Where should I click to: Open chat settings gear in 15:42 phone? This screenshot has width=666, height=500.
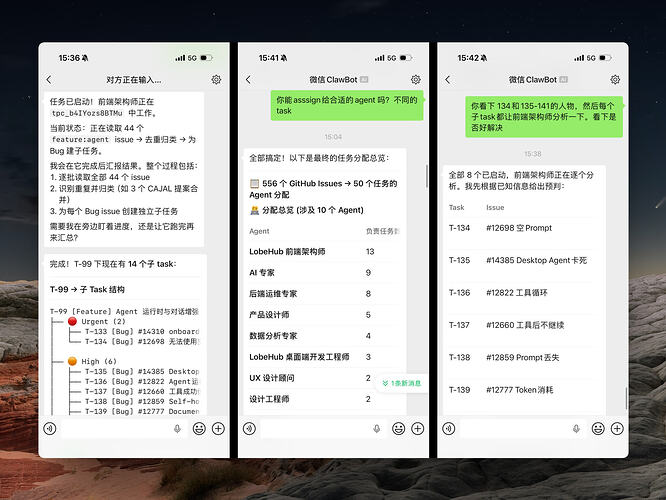tap(615, 79)
